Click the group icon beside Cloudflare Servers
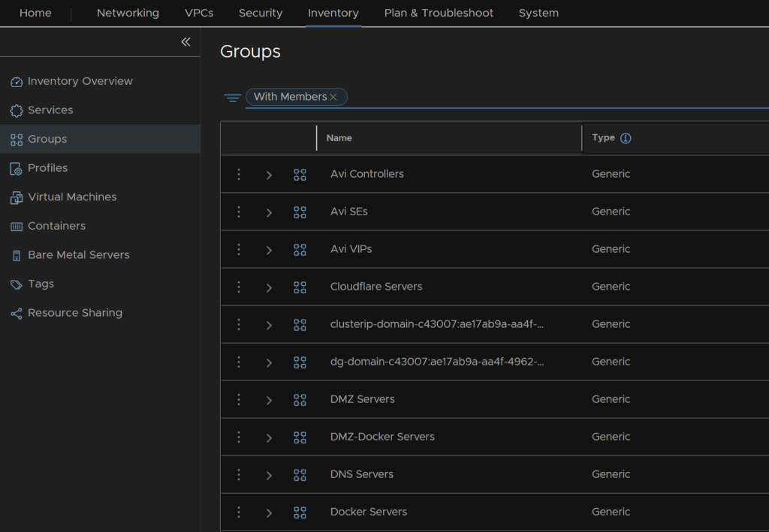This screenshot has height=532, width=769. [300, 287]
